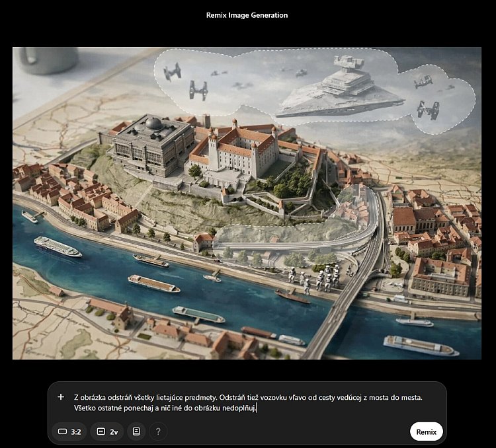Click the Remix Image Generation title

247,15
